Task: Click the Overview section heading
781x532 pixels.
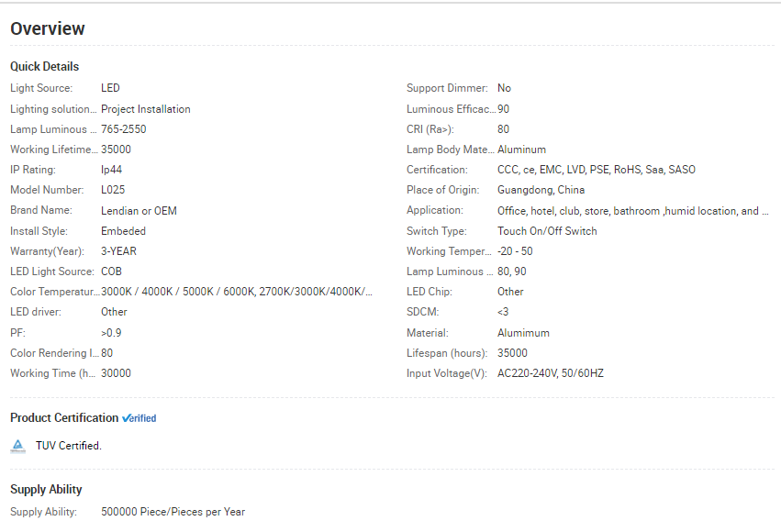Action: coord(48,28)
